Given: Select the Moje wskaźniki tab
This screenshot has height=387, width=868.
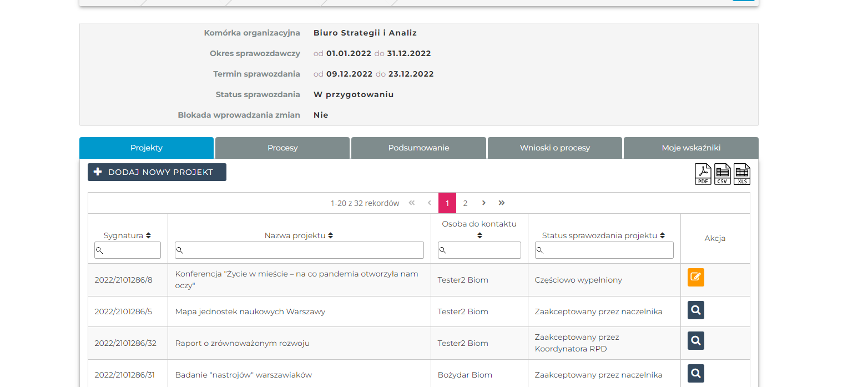Looking at the screenshot, I should click(x=691, y=148).
